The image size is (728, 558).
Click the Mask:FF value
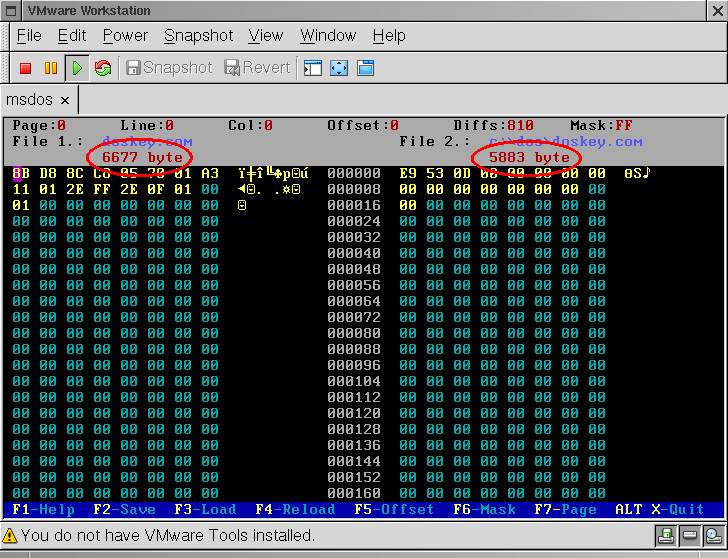coord(601,125)
